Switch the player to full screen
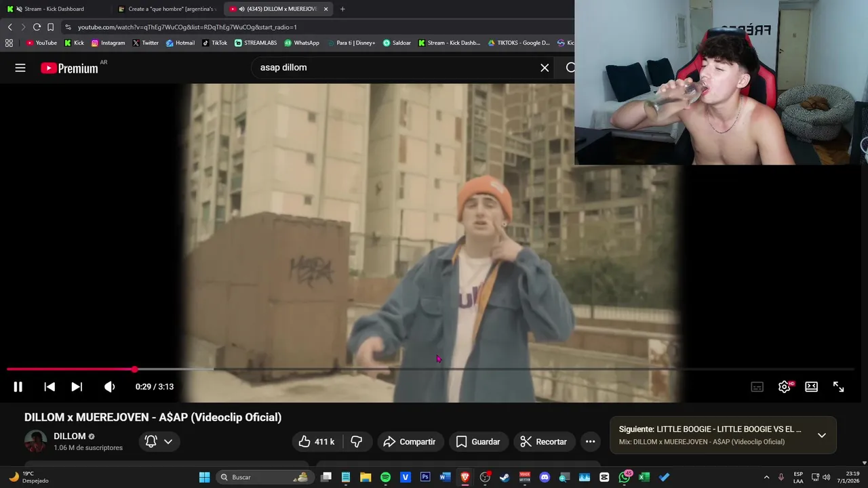Viewport: 868px width, 488px height. pyautogui.click(x=838, y=386)
